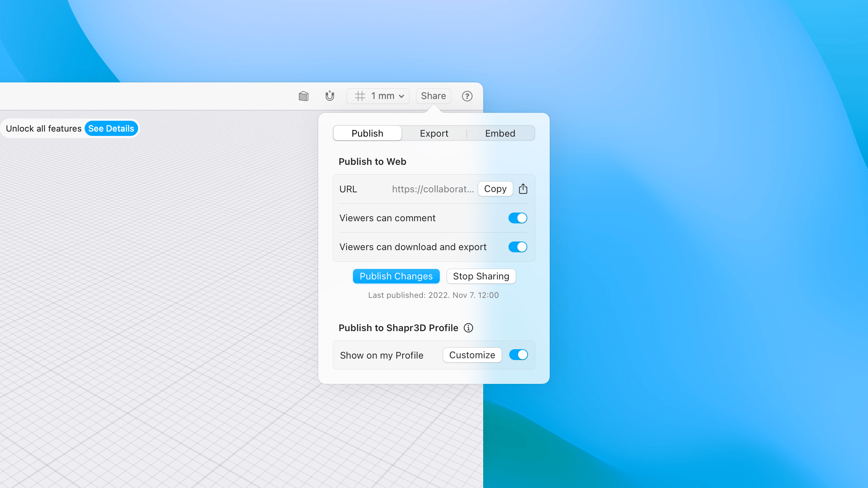Switch to the Export tab
This screenshot has width=868, height=488.
[x=434, y=133]
